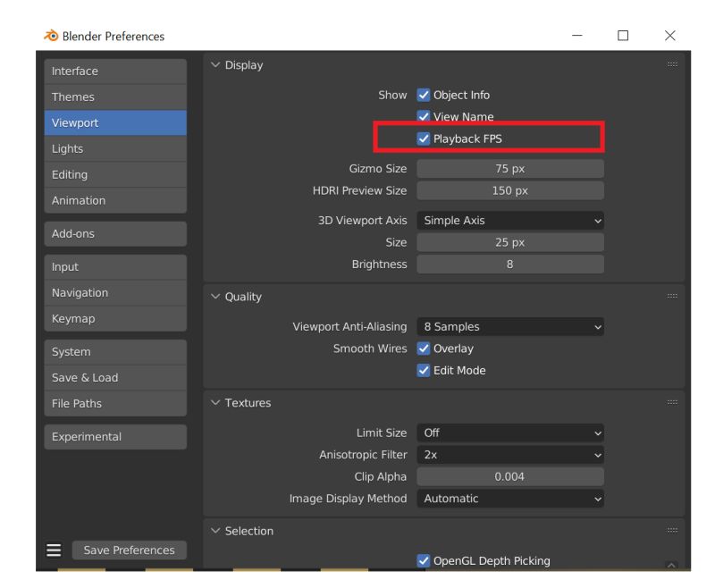Click the Save Preferences button
The height and width of the screenshot is (588, 715).
(x=129, y=550)
